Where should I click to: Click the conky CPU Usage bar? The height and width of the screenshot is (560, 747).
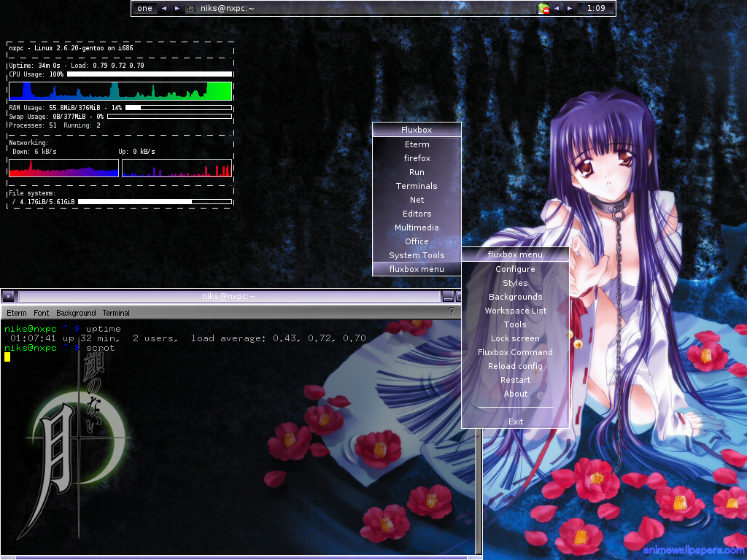(150, 74)
